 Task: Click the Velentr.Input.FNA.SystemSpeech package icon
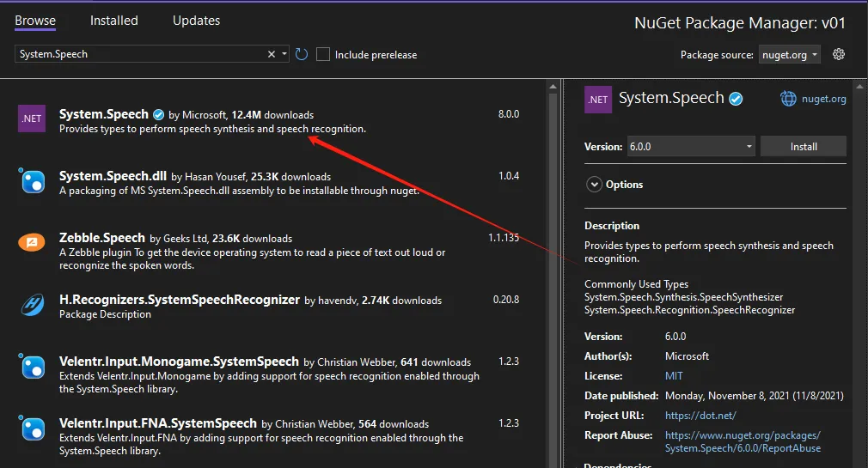click(32, 428)
